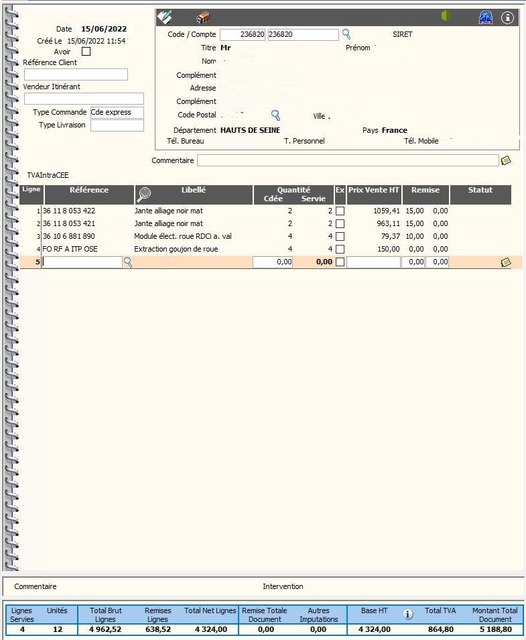Viewport: 526px width, 640px height.
Task: Click the Prix Vente HT column header
Action: (x=374, y=194)
